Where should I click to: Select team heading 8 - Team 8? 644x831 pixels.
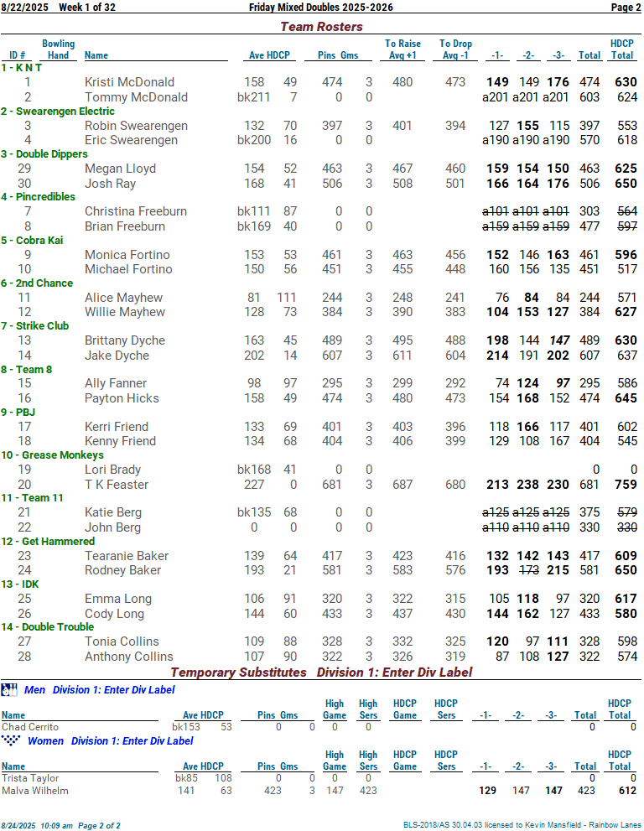pyautogui.click(x=27, y=370)
